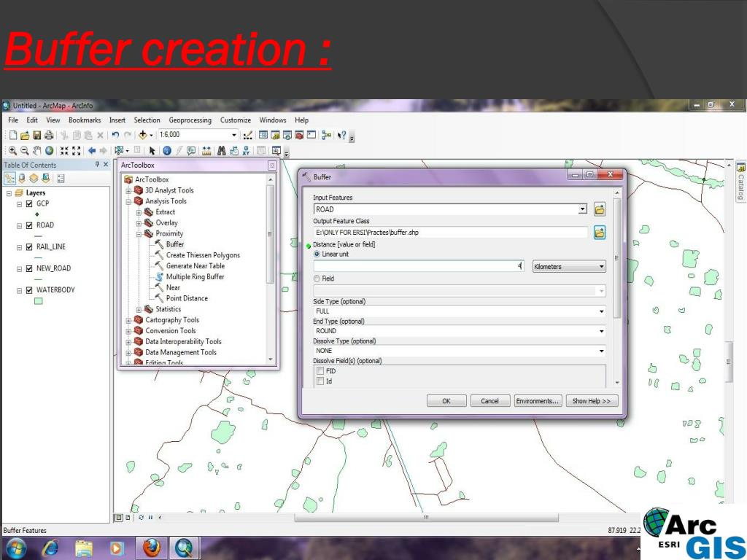Open the Geoprocessing menu
The height and width of the screenshot is (560, 747).
click(190, 120)
